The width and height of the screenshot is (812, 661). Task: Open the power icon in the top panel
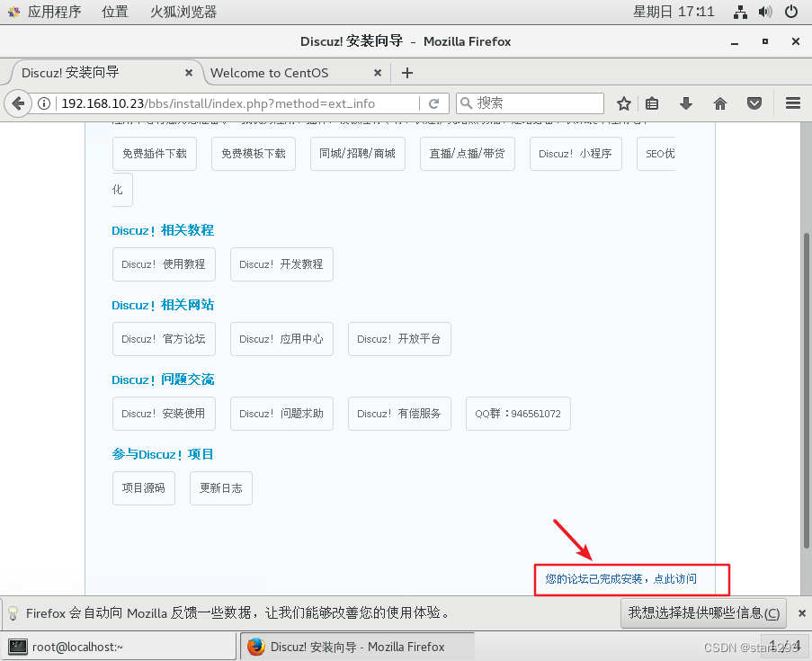click(x=791, y=12)
